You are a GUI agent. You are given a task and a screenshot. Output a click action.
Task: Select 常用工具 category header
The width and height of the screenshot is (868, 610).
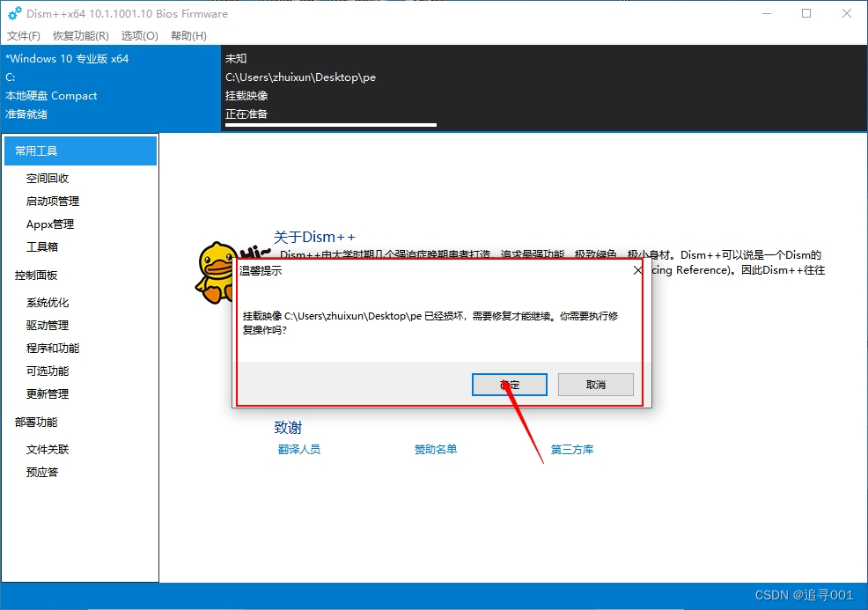click(x=80, y=151)
